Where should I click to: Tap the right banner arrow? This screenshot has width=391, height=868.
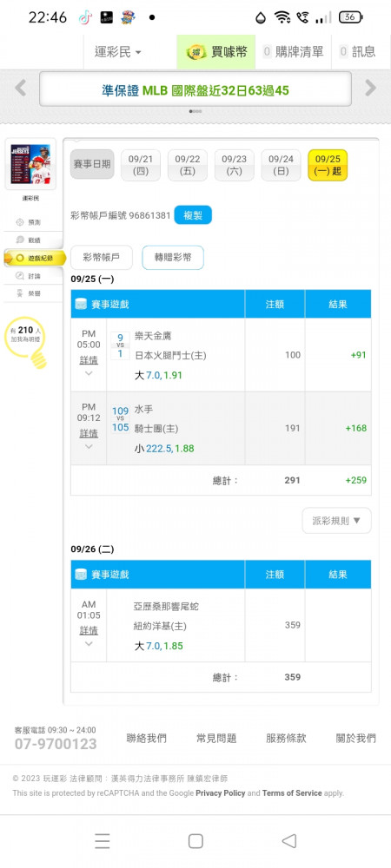(x=370, y=88)
